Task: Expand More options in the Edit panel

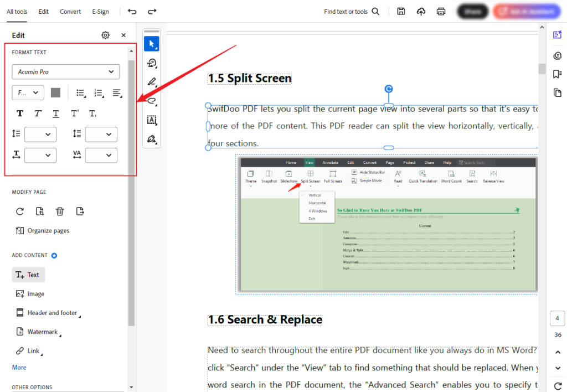Action: pyautogui.click(x=19, y=367)
